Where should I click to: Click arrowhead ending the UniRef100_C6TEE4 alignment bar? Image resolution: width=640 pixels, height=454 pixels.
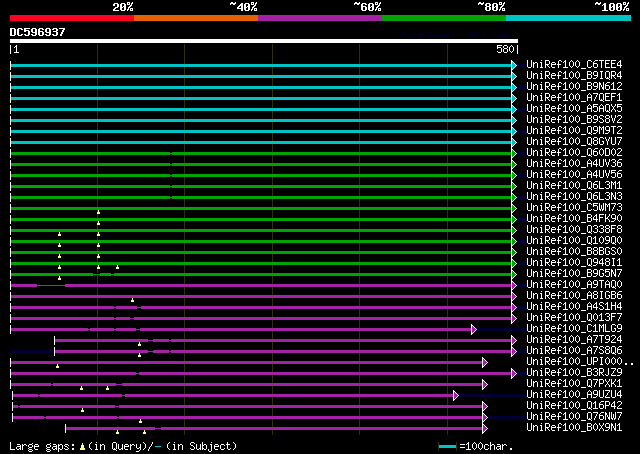pos(514,65)
